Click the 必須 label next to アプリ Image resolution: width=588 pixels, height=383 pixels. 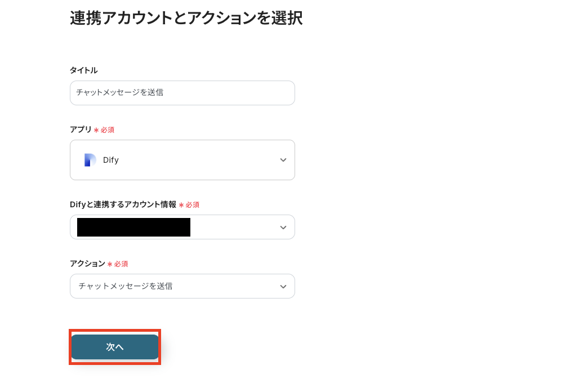pyautogui.click(x=107, y=130)
